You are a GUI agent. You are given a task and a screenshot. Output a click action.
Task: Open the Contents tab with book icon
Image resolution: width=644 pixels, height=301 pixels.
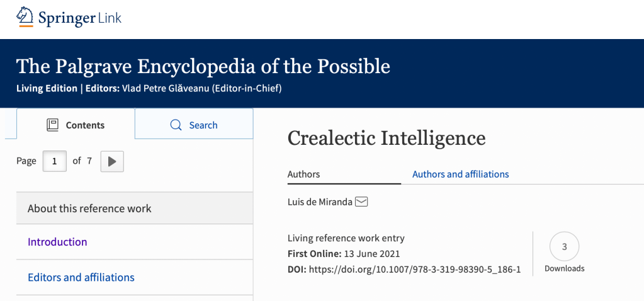[76, 125]
